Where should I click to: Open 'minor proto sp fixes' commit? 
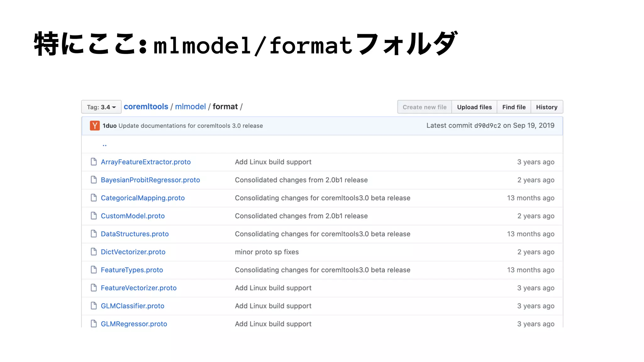(x=267, y=252)
